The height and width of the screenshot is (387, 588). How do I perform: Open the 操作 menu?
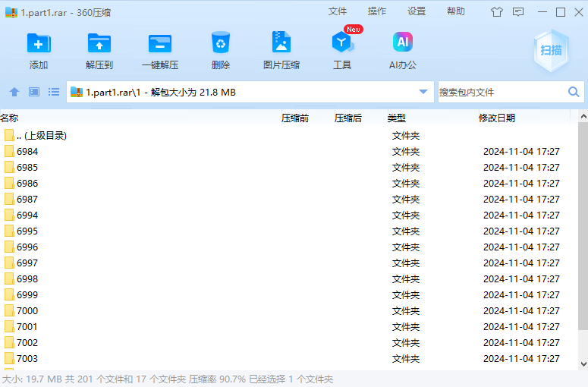coord(377,11)
